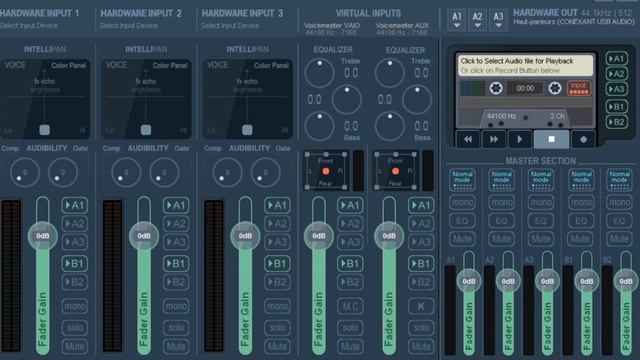Set Hardware Input 3 to mono
The image size is (640, 360).
pyautogui.click(x=277, y=306)
